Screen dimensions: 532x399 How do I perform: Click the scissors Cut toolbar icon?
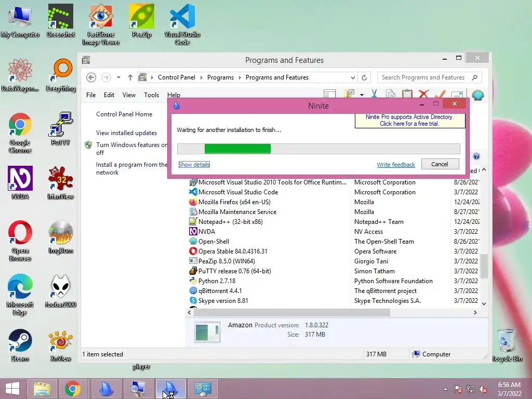[x=374, y=94]
